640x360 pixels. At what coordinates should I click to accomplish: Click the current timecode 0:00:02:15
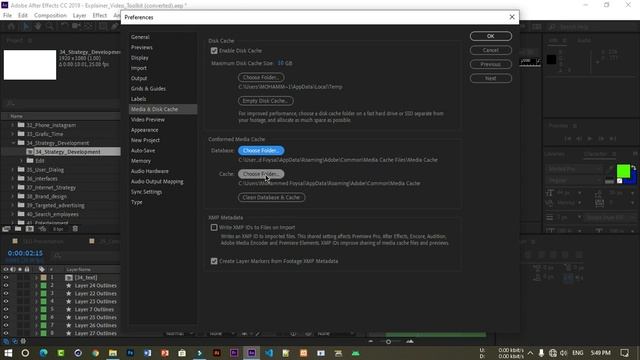(25, 253)
